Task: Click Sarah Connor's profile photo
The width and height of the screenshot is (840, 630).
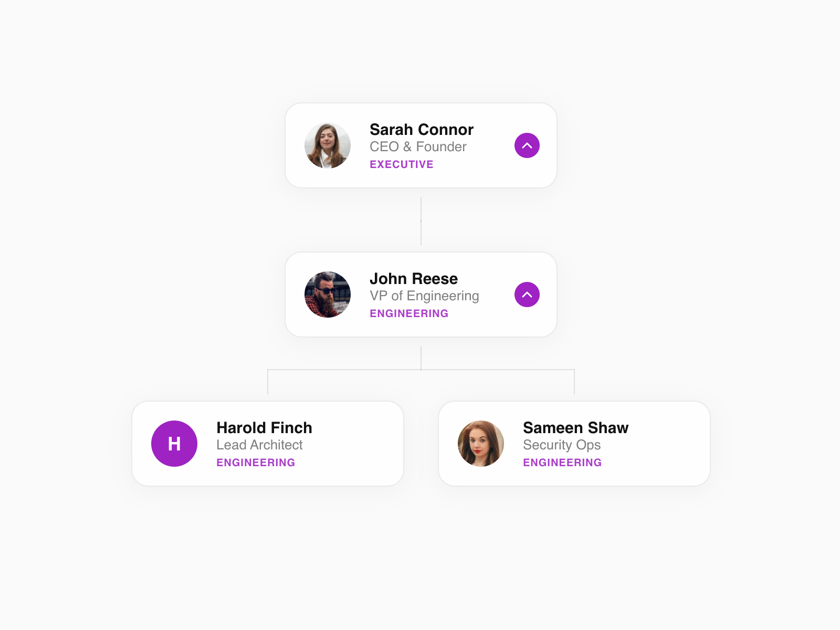Action: 328,145
